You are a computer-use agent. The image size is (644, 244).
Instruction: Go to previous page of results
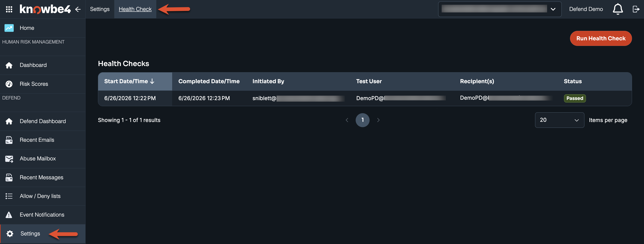click(x=347, y=120)
